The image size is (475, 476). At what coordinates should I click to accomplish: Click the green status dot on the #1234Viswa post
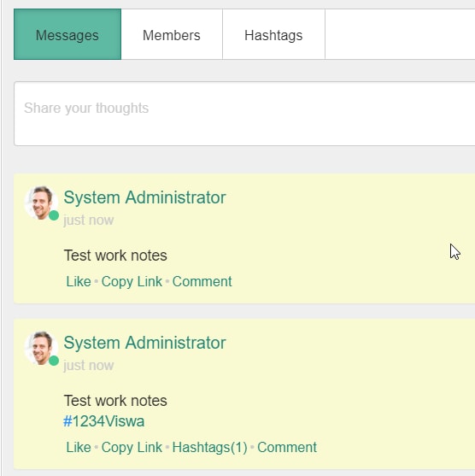click(54, 361)
